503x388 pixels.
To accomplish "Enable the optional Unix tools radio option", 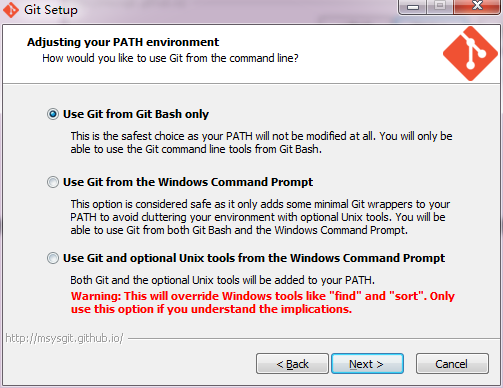I will 53,258.
